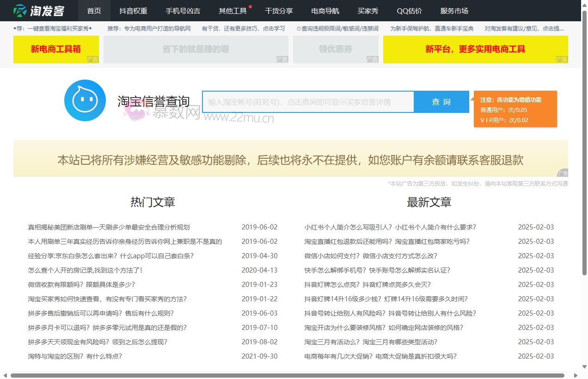Open the 其他工具 menu with red dot
588x379 pixels.
coord(233,11)
